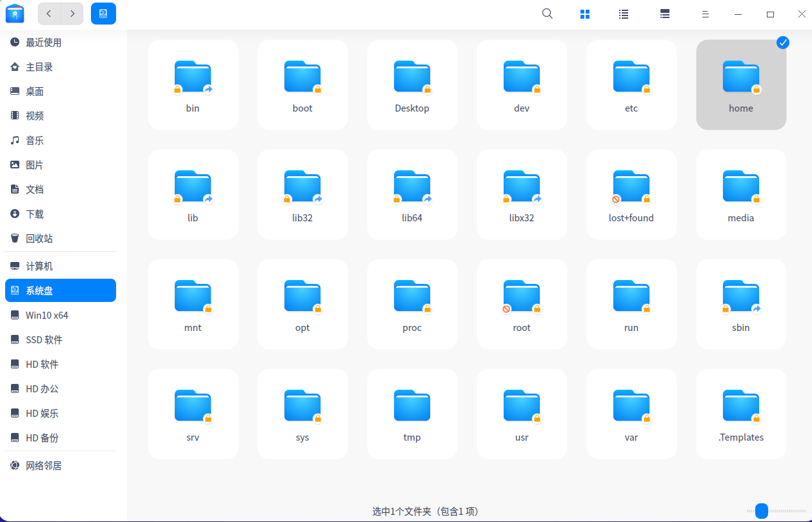
Task: Select 网络邻居 network neighbors
Action: [x=43, y=465]
